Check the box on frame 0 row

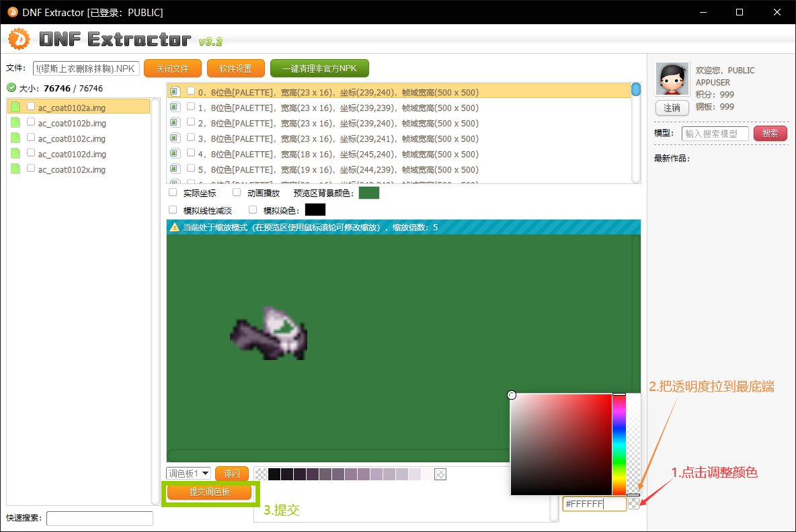(x=191, y=91)
